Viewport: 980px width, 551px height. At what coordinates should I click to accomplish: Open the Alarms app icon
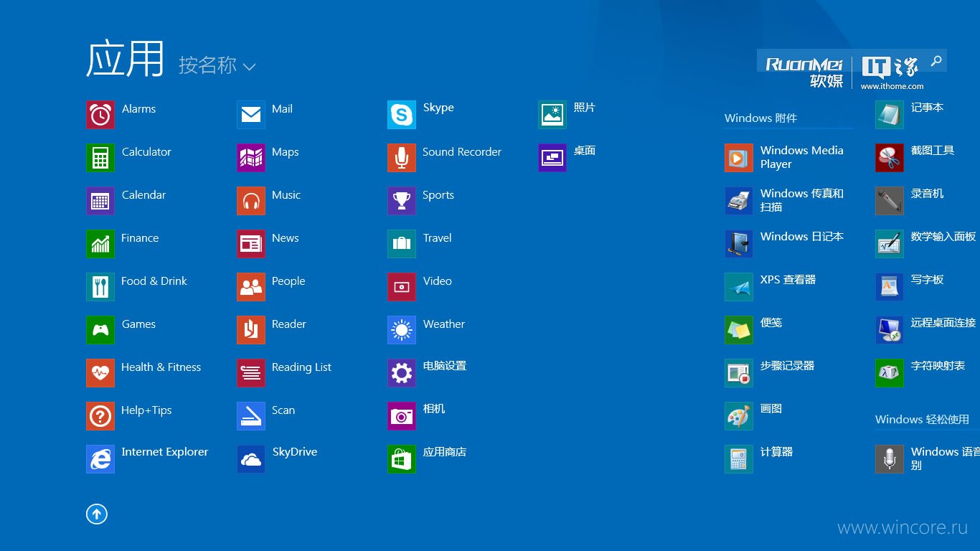(x=100, y=115)
